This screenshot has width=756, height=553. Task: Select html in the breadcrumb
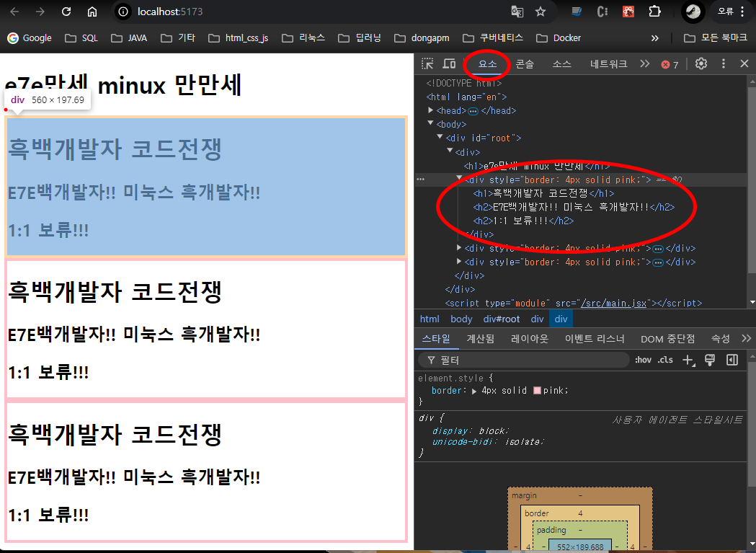tap(430, 319)
